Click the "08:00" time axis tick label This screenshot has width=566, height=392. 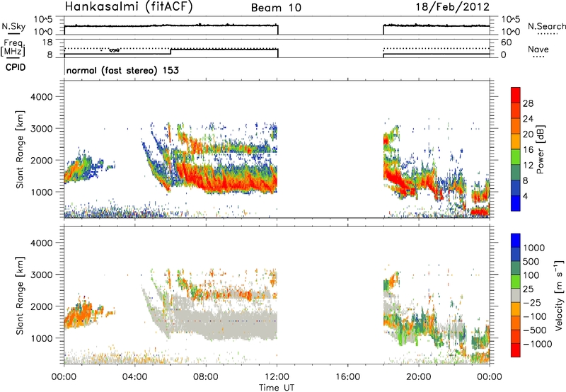pos(206,377)
